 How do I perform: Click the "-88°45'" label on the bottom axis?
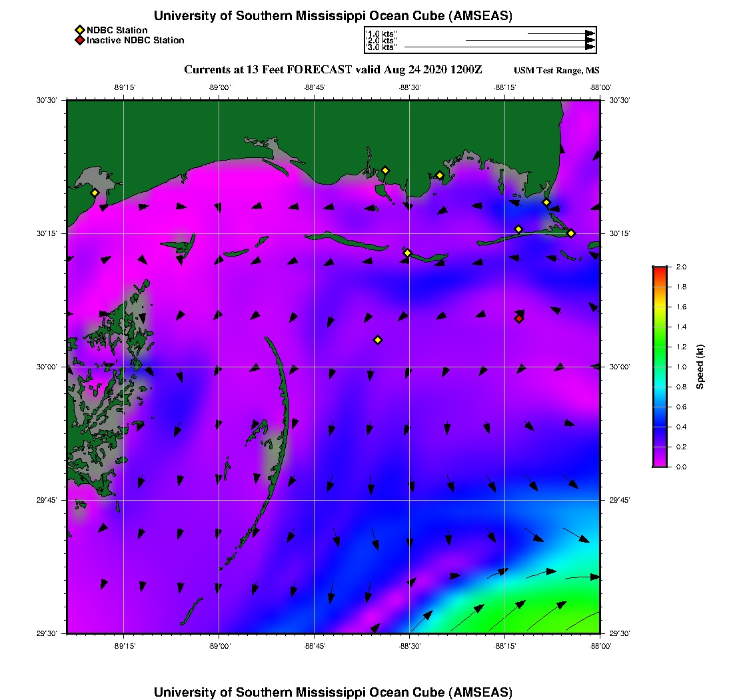click(x=314, y=646)
